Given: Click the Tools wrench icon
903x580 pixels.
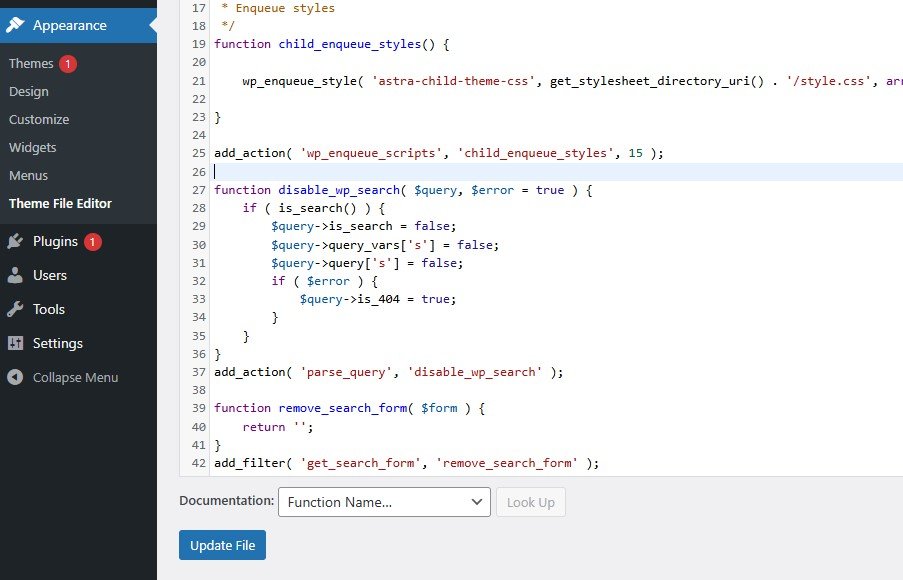Looking at the screenshot, I should [16, 309].
